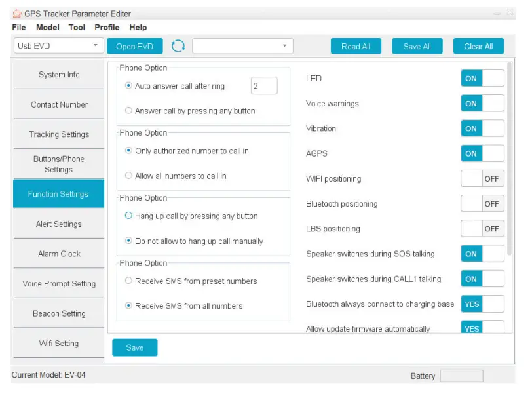Open the Profile menu
This screenshot has width=532, height=394.
click(107, 27)
